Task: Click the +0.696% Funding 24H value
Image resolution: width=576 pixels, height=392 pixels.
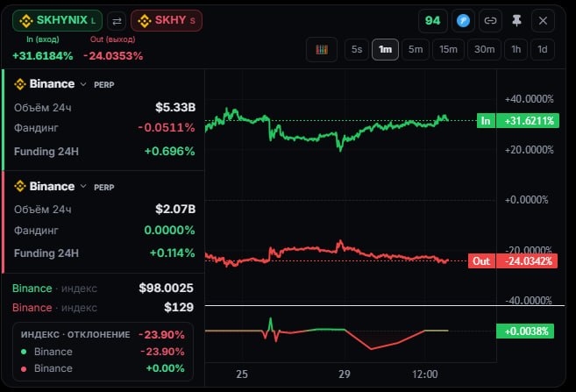Action: pos(169,151)
